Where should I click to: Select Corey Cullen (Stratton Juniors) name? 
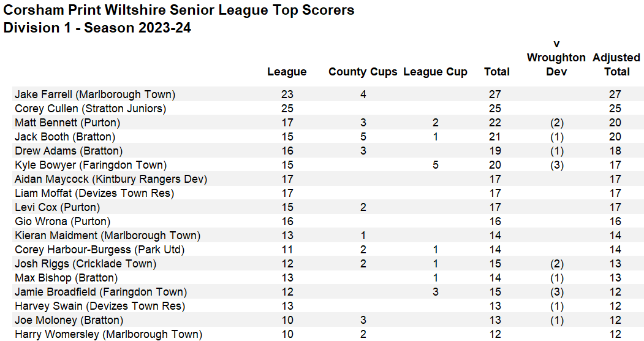point(91,109)
